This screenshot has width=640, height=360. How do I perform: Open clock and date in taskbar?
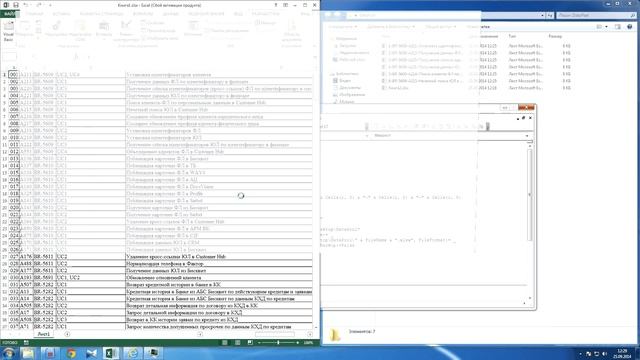point(622,353)
